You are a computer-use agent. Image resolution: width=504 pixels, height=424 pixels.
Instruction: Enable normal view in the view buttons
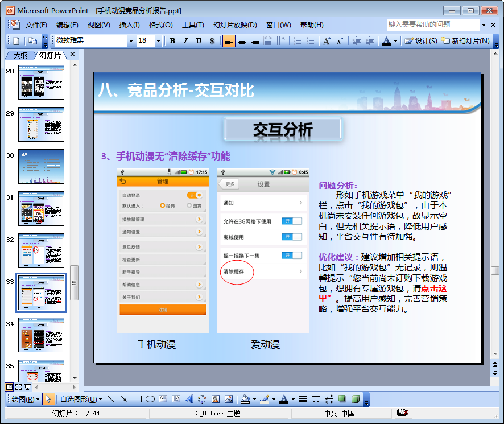click(x=10, y=387)
